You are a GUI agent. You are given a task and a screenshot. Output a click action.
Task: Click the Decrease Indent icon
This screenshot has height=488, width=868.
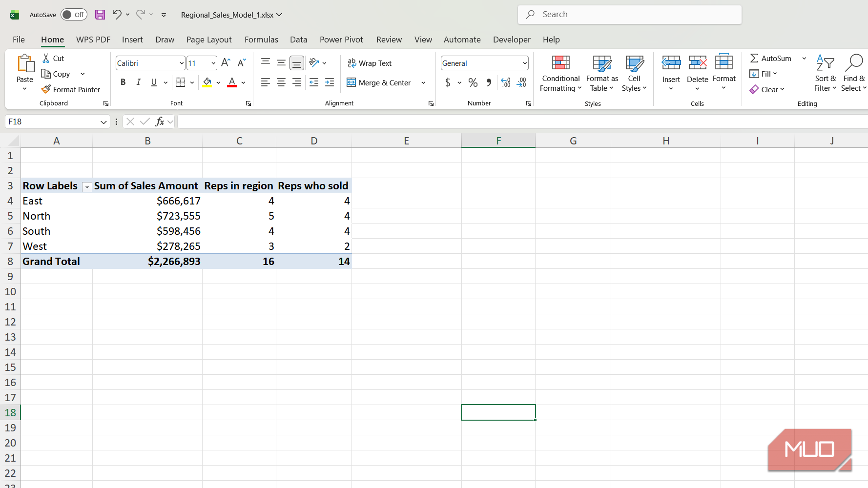click(x=314, y=82)
